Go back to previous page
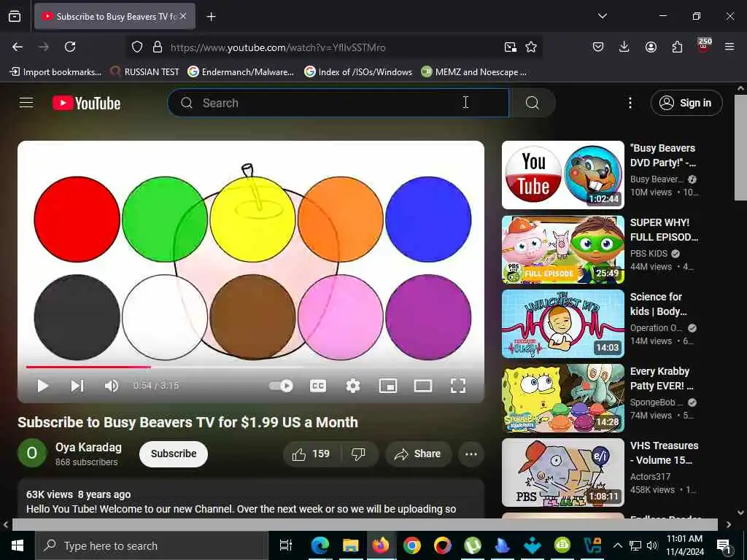This screenshot has width=747, height=560. (x=18, y=47)
